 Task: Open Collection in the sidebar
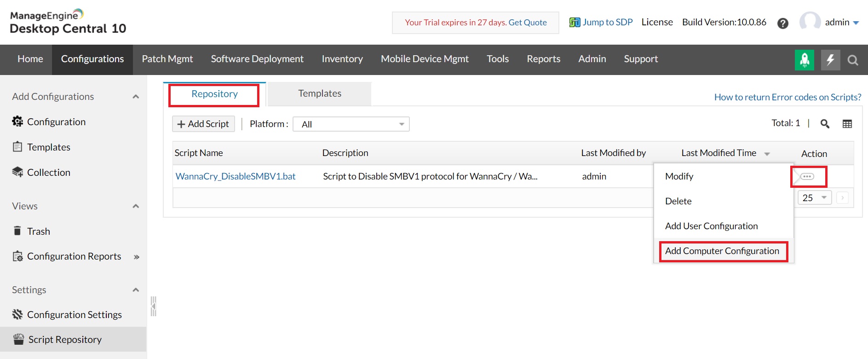click(49, 173)
